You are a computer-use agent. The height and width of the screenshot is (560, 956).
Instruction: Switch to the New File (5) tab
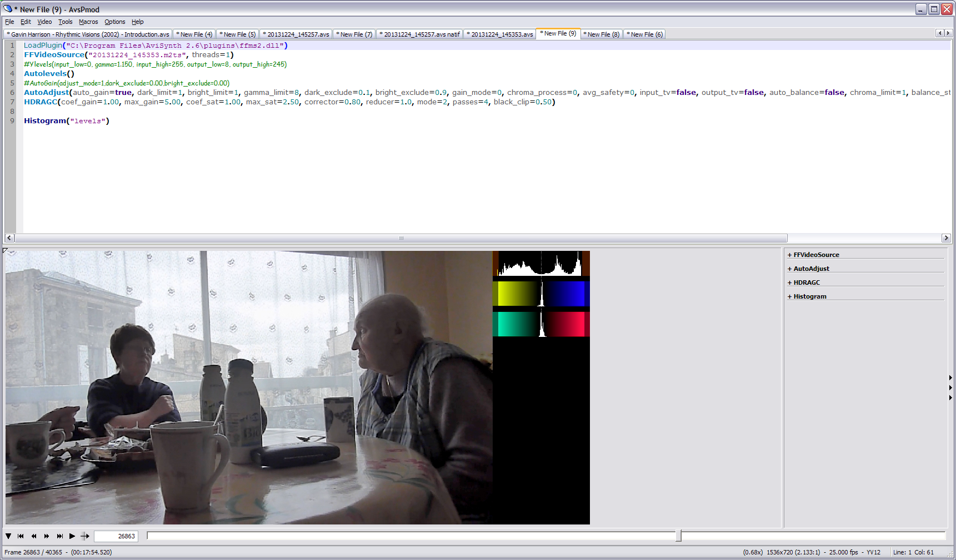(x=238, y=34)
